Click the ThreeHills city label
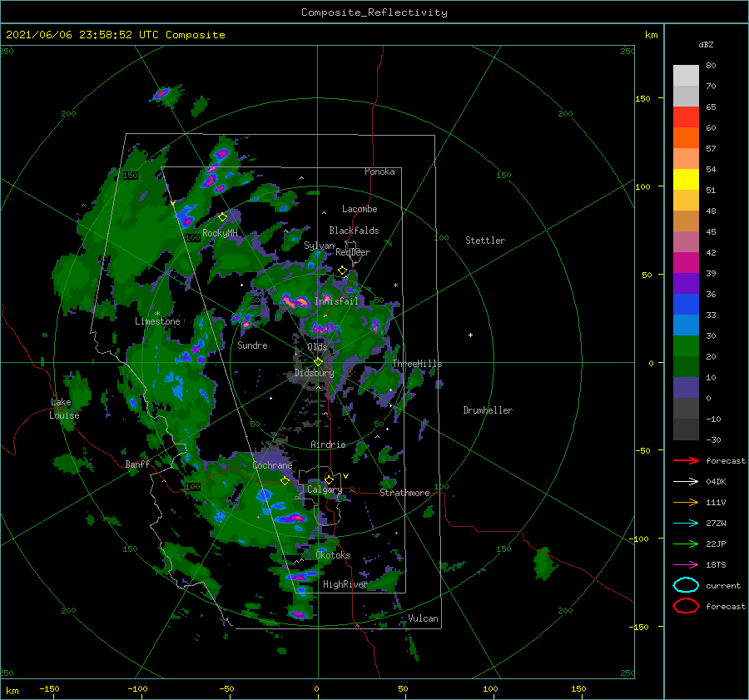749x700 pixels. (417, 364)
